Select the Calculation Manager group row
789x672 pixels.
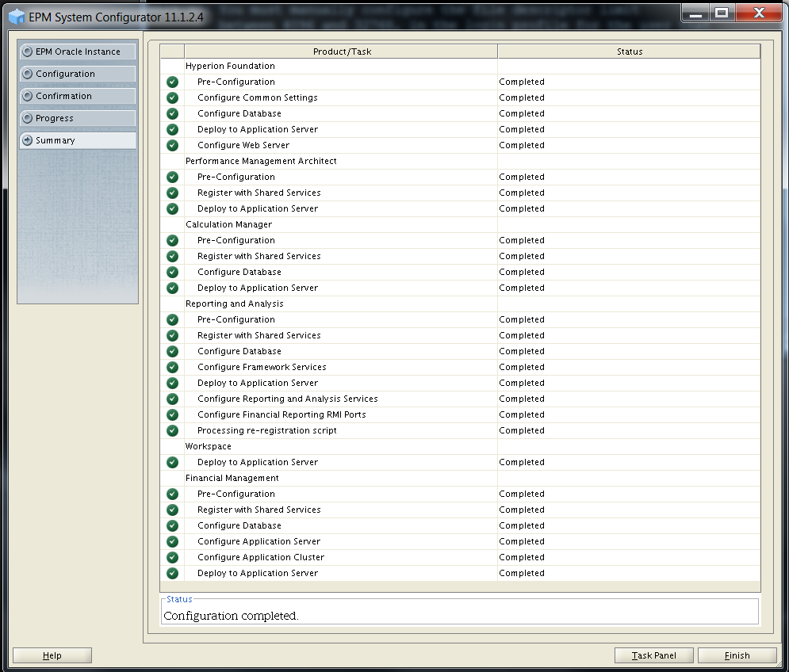[x=460, y=224]
